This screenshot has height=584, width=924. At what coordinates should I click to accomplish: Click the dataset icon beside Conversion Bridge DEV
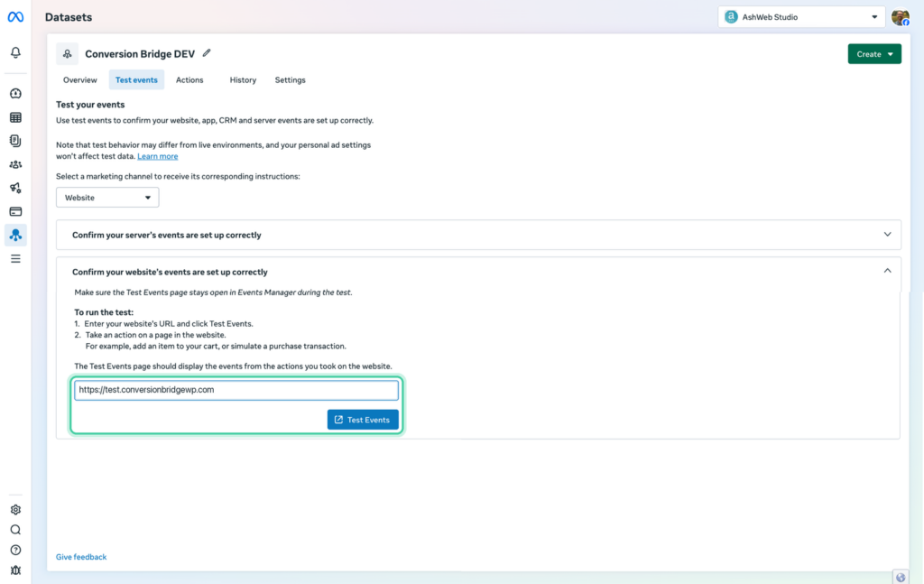(67, 53)
